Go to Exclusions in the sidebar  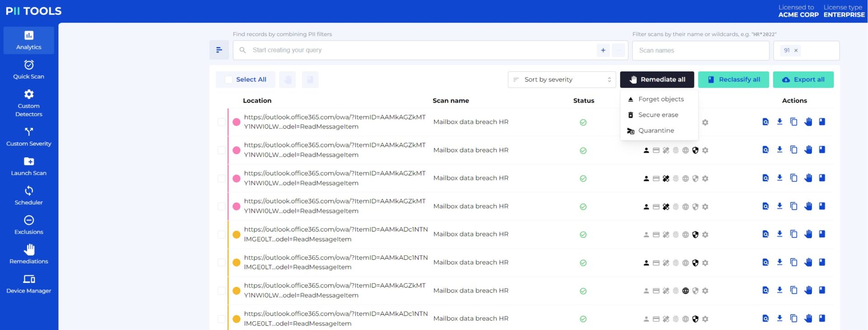point(29,225)
